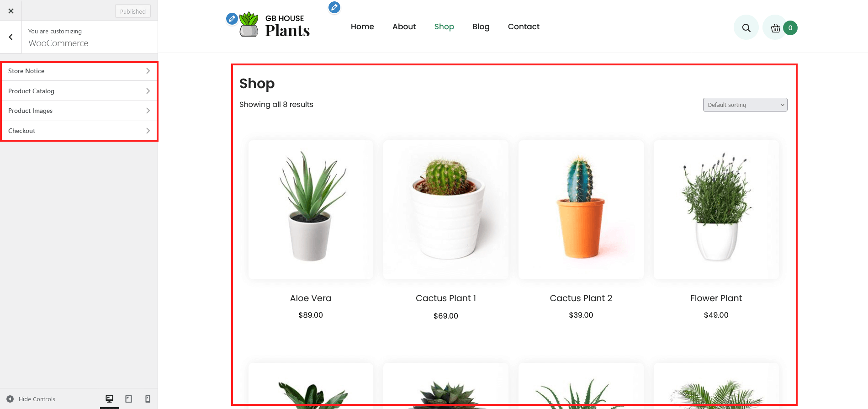Screen dimensions: 868x409
Task: Go back using the left chevron arrow
Action: [11, 37]
